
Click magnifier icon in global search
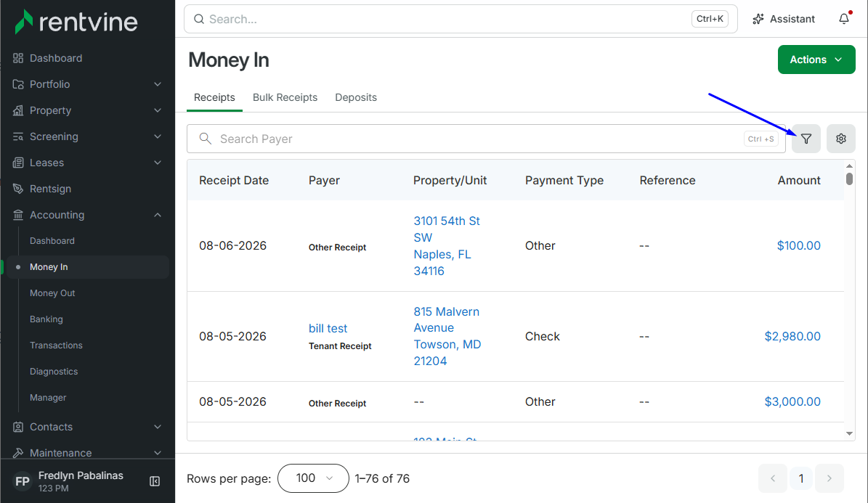pos(199,20)
